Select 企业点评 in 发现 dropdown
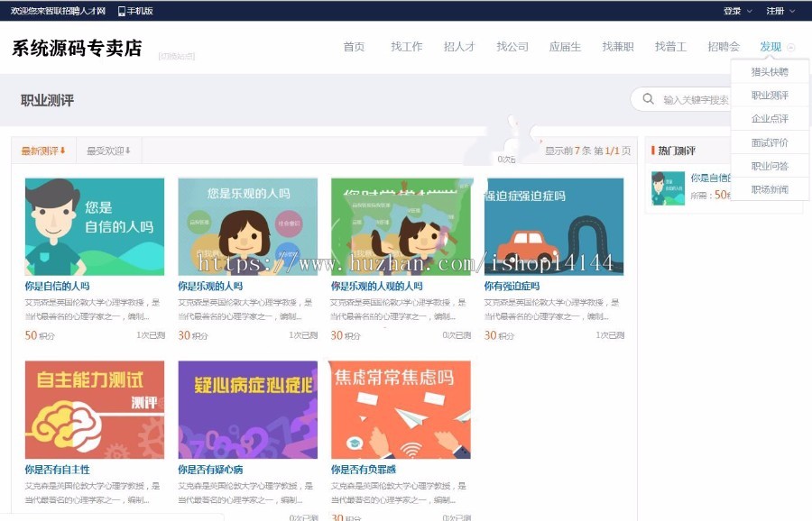812x521 pixels. [x=770, y=118]
